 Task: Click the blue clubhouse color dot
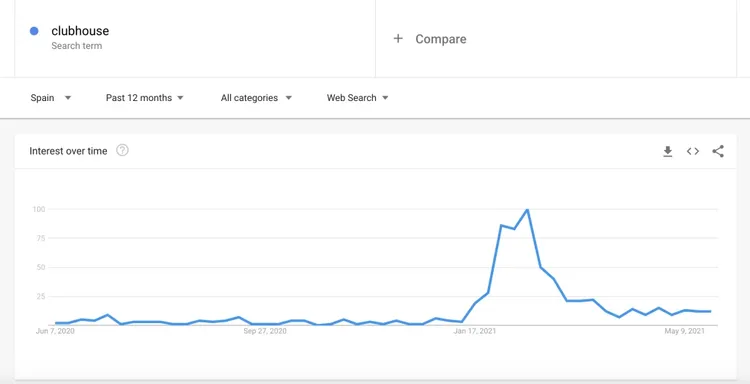click(x=34, y=31)
